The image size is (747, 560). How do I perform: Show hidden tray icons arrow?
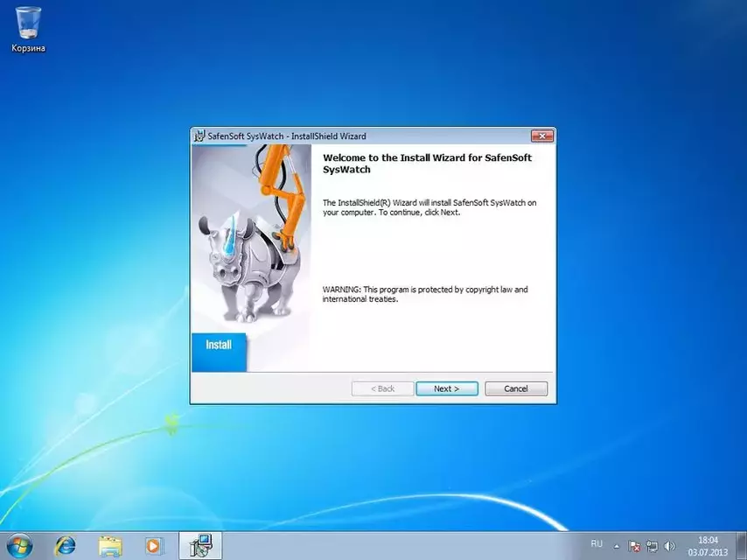point(617,546)
